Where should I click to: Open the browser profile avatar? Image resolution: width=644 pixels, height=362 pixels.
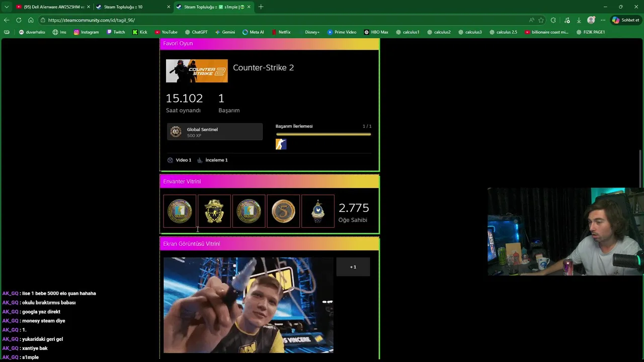pyautogui.click(x=591, y=20)
